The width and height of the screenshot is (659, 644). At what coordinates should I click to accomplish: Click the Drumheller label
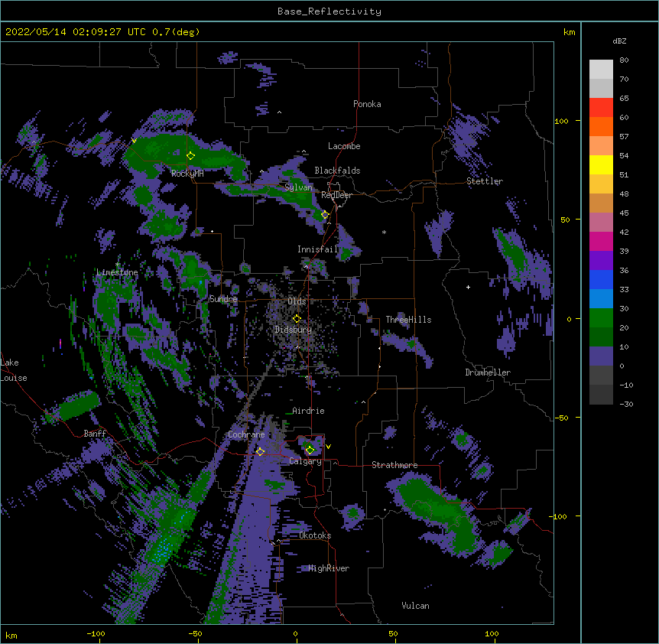(488, 372)
